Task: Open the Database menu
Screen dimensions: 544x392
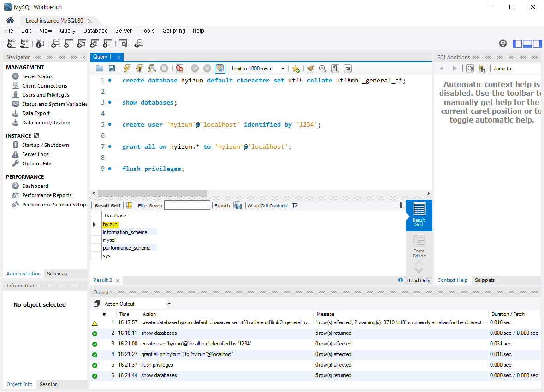Action: [x=95, y=30]
